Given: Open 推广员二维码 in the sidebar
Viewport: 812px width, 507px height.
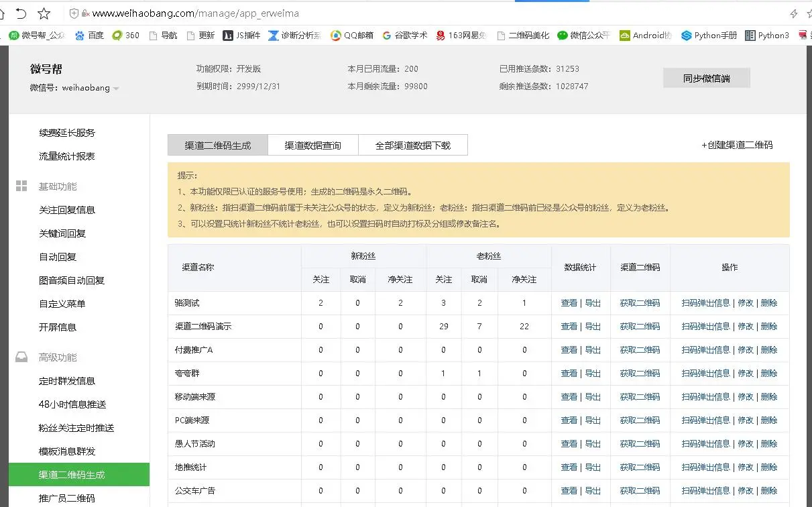Looking at the screenshot, I should (67, 498).
